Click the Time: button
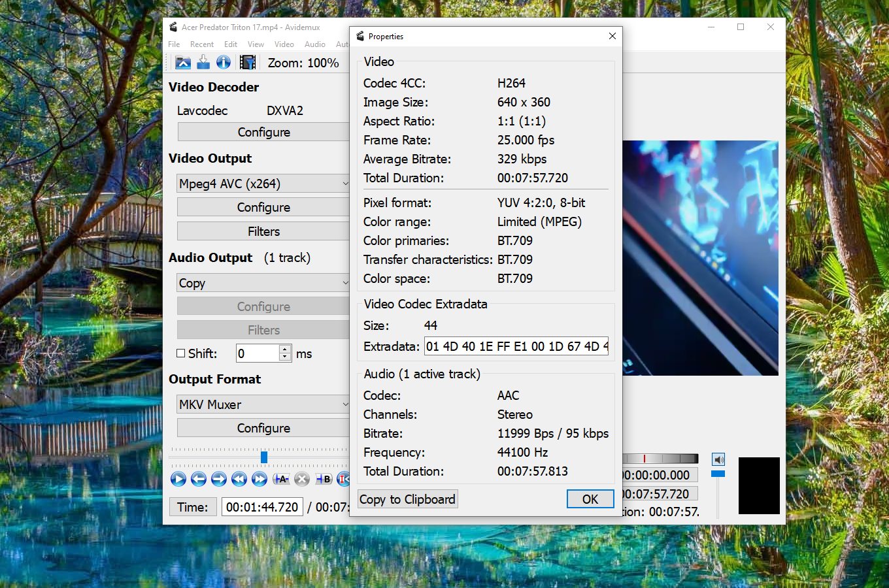Image resolution: width=889 pixels, height=588 pixels. tap(193, 507)
